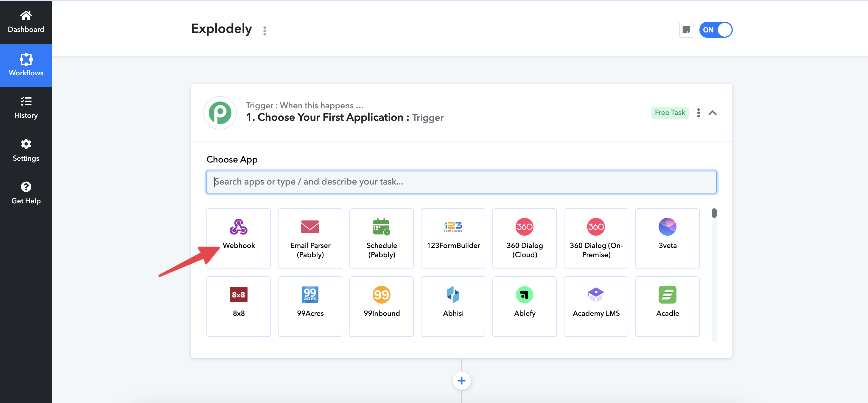The width and height of the screenshot is (868, 403).
Task: Go to Dashboard in sidebar
Action: pos(26,22)
